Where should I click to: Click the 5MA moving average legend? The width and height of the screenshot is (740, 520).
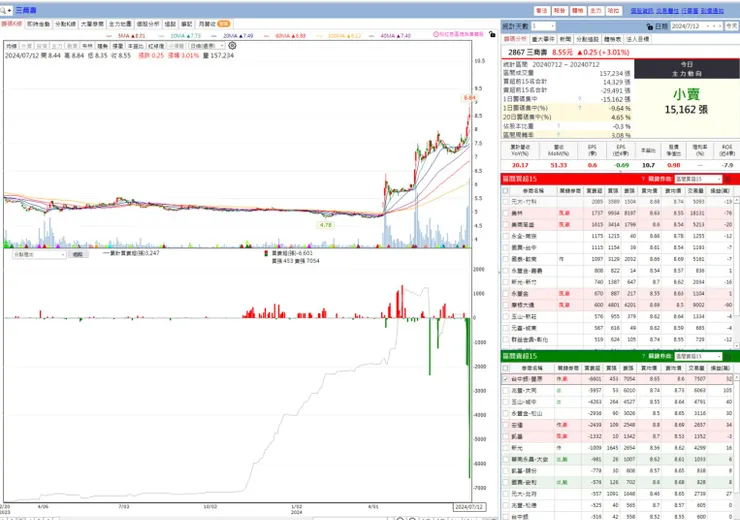point(126,36)
